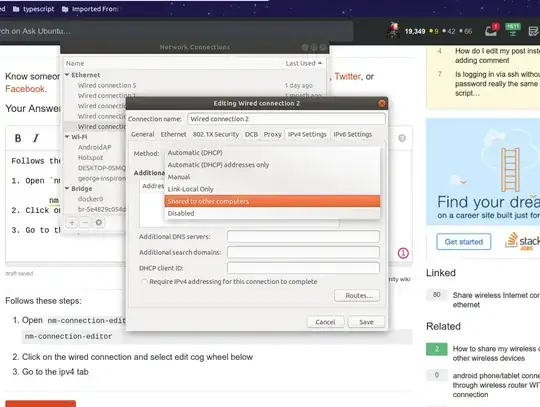Click the editor help question mark icon

click(402, 138)
